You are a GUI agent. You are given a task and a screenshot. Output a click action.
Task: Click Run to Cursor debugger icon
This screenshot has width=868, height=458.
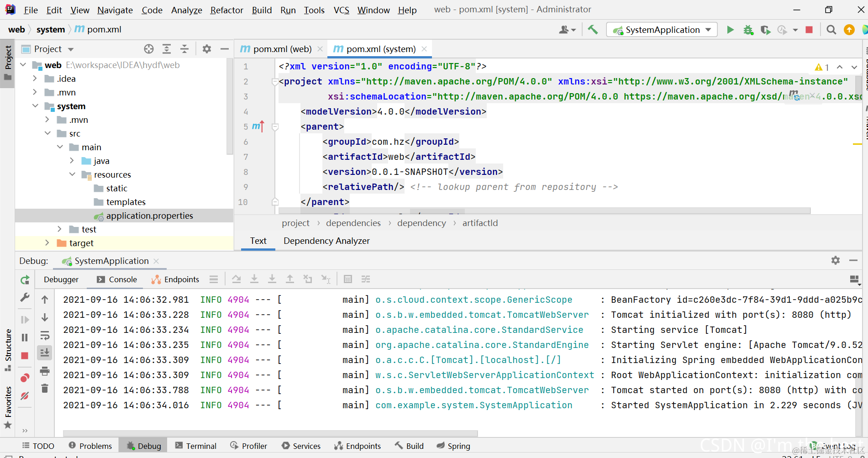coord(326,279)
